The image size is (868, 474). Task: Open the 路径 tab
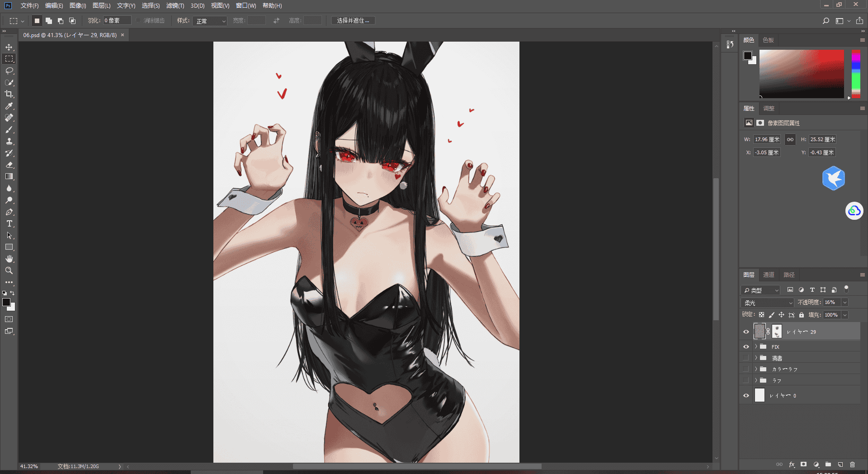789,275
